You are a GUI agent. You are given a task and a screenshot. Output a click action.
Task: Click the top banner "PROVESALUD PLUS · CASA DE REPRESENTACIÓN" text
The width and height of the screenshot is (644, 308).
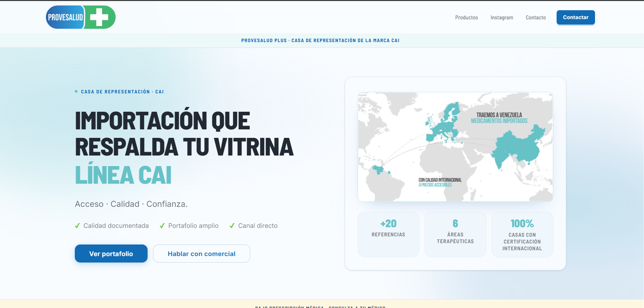coord(320,40)
